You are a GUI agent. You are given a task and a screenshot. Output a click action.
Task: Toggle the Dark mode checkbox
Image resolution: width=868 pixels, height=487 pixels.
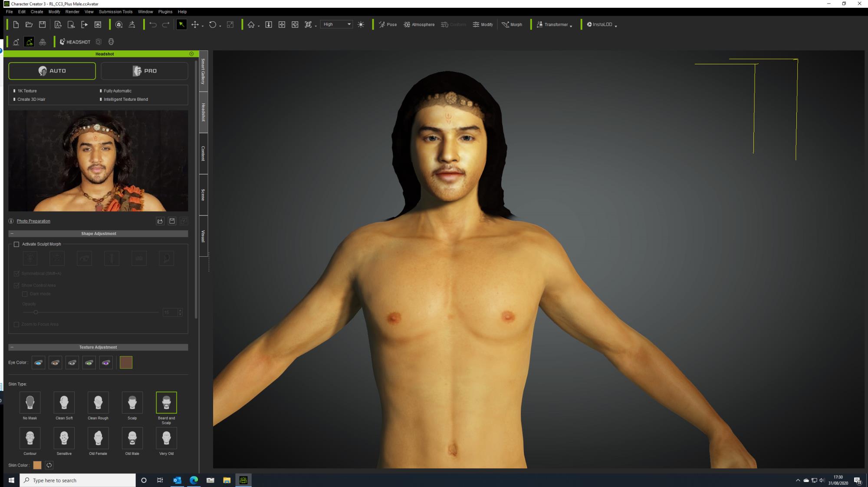tap(25, 294)
